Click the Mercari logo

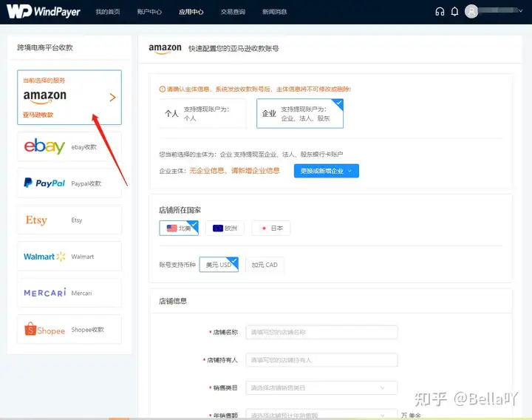45,293
